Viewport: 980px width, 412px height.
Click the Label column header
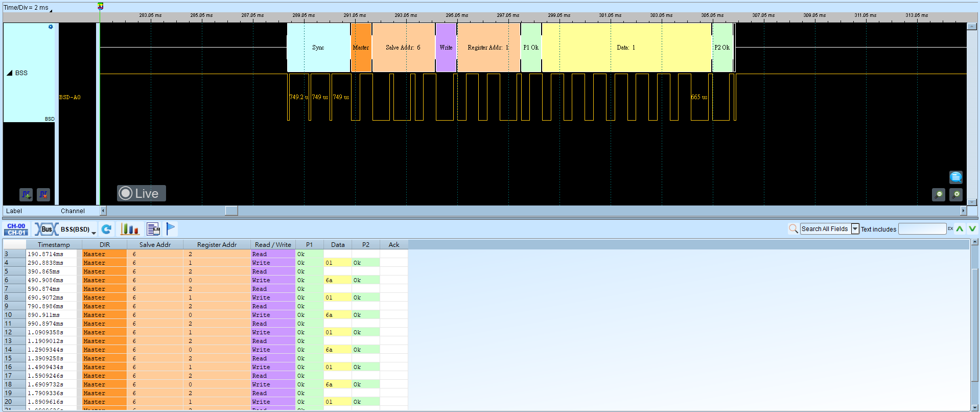(14, 211)
